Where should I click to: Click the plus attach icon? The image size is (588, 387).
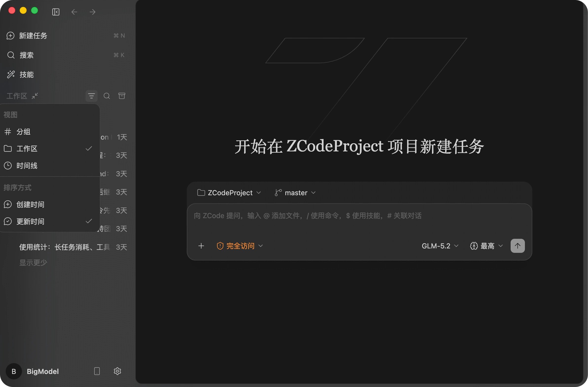click(x=201, y=246)
